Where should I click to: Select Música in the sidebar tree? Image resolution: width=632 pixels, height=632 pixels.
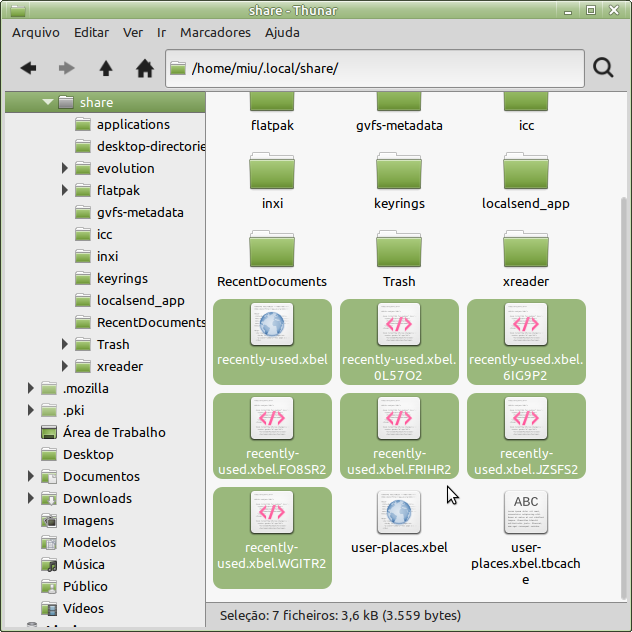(84, 564)
